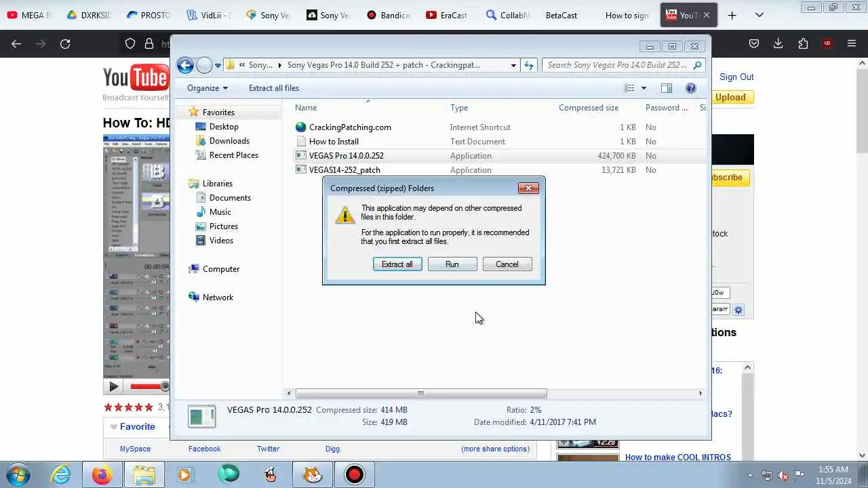
Task: Play the YouTube video
Action: click(x=113, y=386)
